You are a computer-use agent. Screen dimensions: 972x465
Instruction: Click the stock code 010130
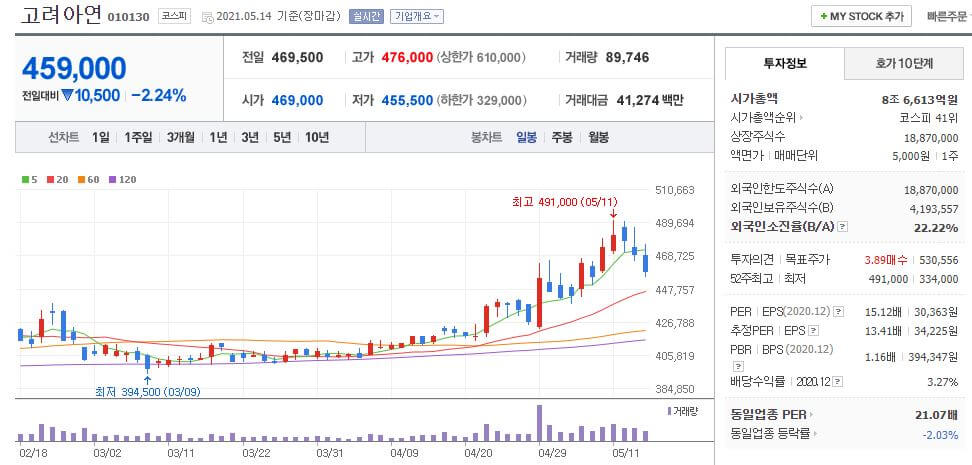click(128, 17)
